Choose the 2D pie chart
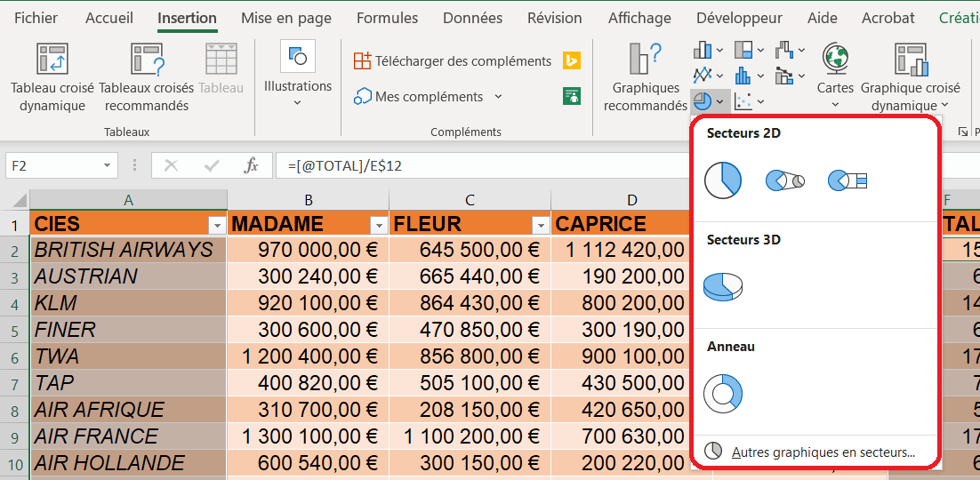Screen dimensions: 980x480 [x=723, y=180]
